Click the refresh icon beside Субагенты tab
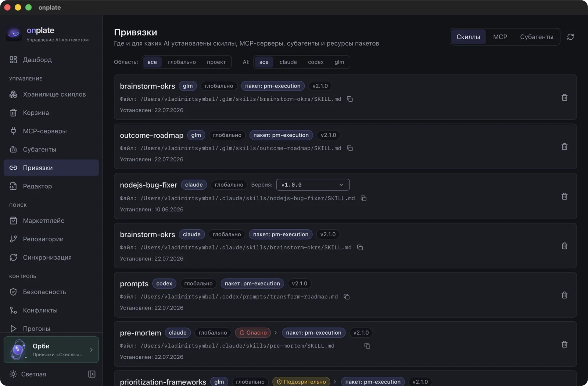Screen dimensions: 588x386 pyautogui.click(x=570, y=37)
